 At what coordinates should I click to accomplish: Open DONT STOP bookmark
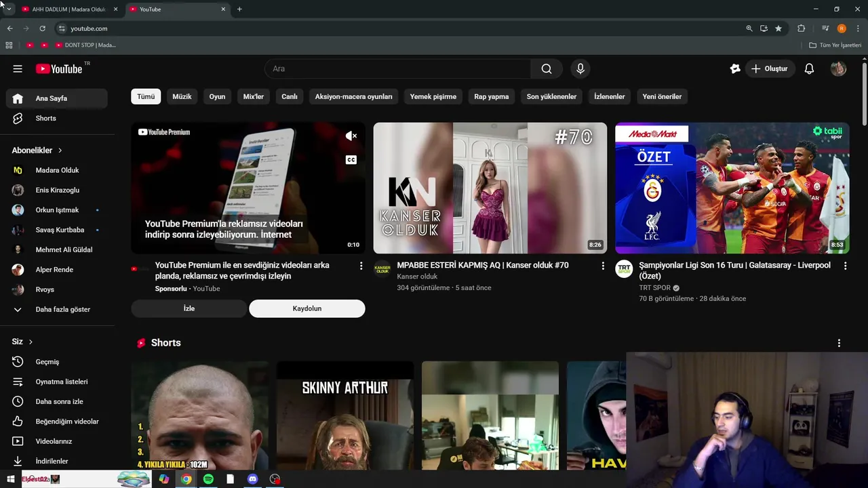[86, 45]
